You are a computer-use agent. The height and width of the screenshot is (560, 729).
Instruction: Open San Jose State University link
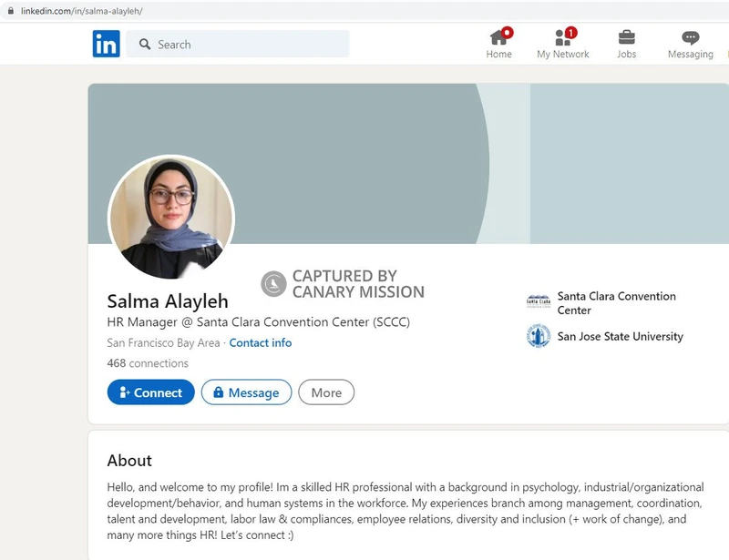[621, 337]
